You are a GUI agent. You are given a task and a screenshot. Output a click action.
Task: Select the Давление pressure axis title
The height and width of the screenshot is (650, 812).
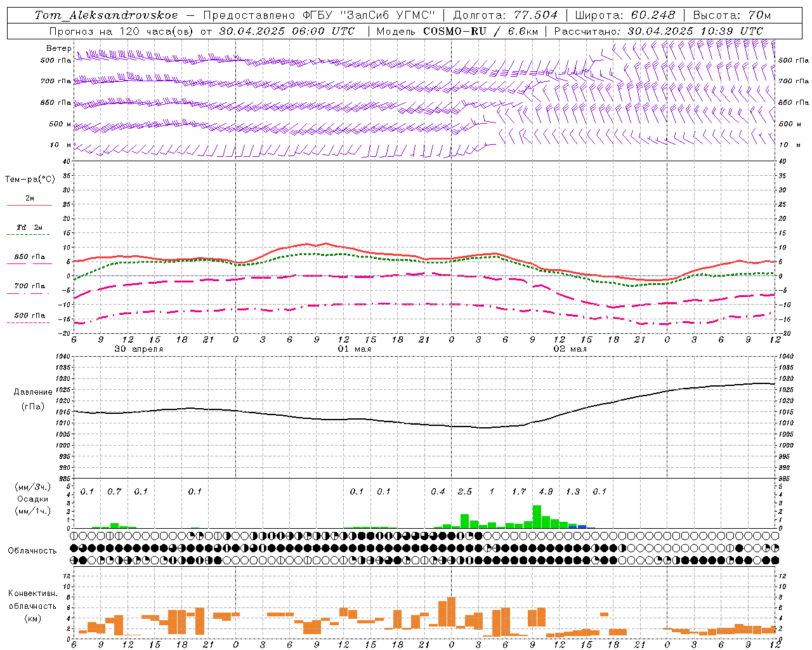[33, 392]
